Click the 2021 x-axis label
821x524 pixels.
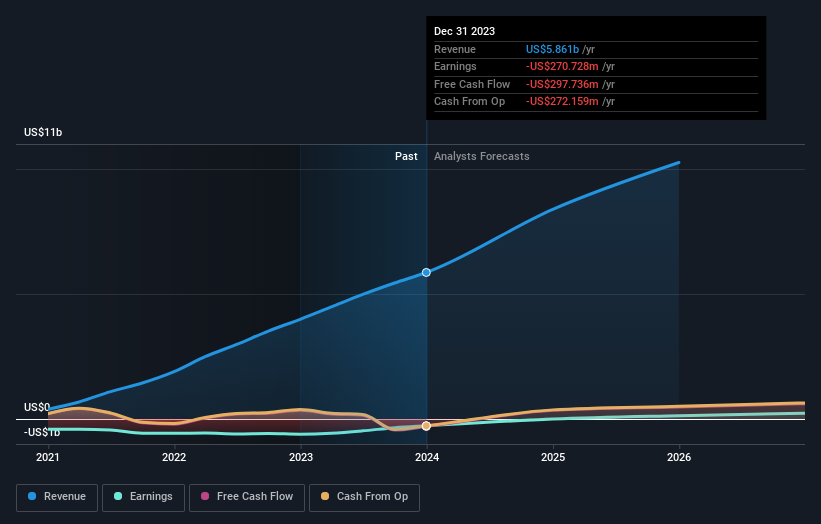tap(48, 458)
